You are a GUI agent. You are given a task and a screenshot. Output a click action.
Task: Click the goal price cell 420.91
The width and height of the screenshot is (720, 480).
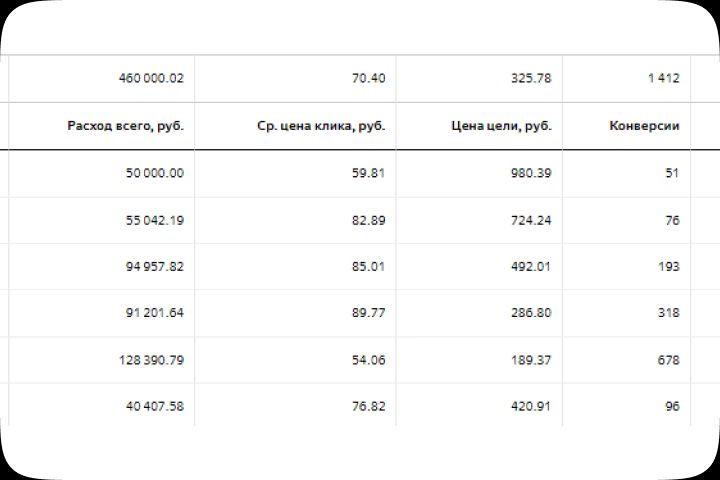point(530,407)
